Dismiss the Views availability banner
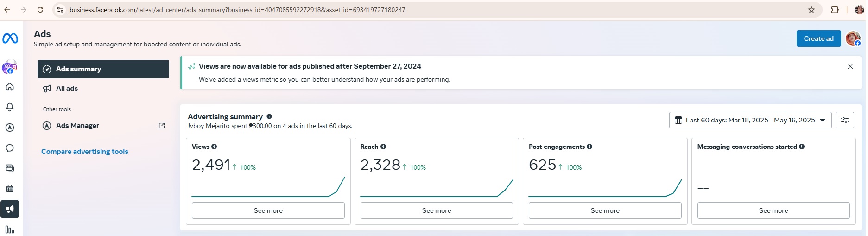The image size is (868, 236). (x=850, y=66)
